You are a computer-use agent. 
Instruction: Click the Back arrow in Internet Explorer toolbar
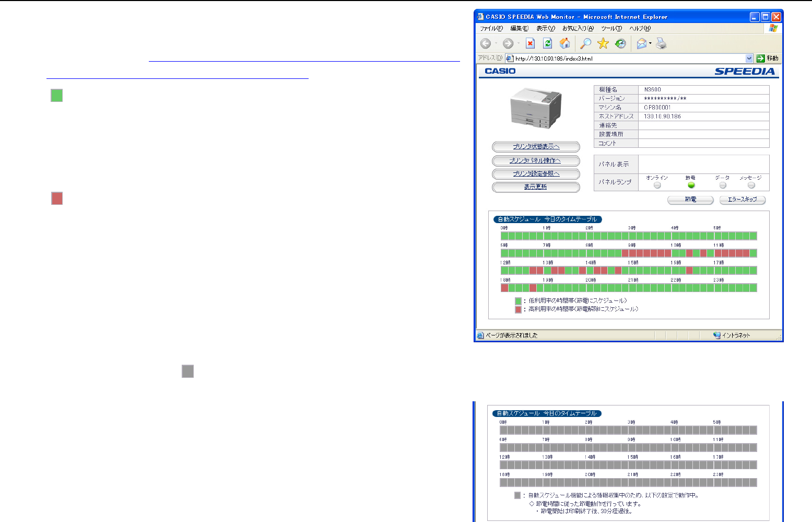pos(486,44)
